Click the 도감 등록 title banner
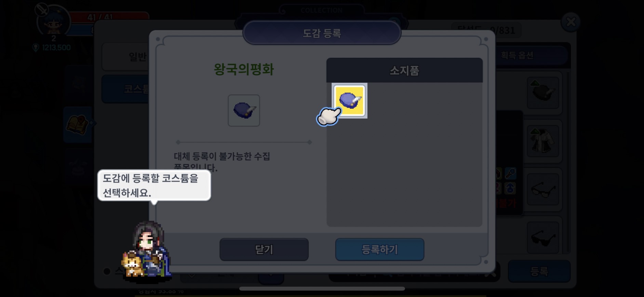The height and width of the screenshot is (297, 644). click(322, 33)
